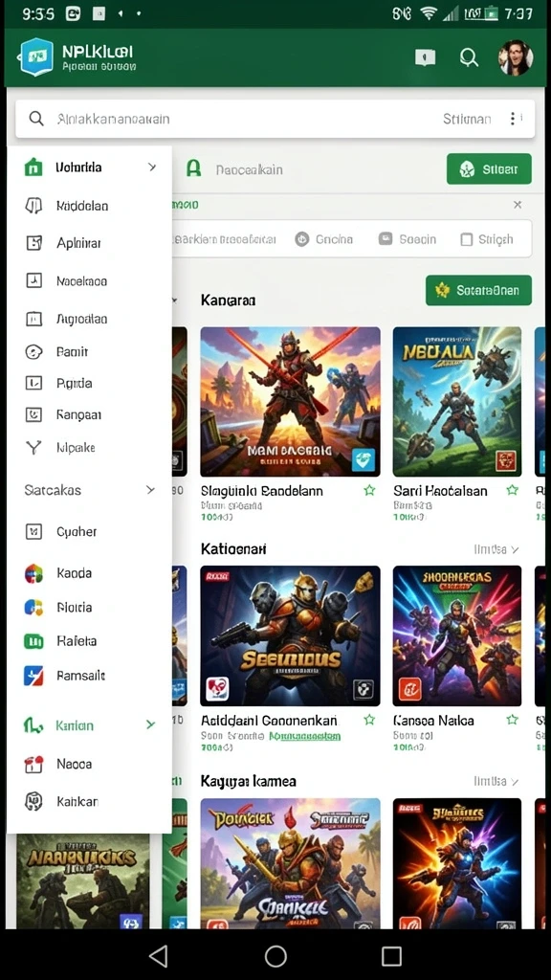Expand the Satcakas section chevron
The height and width of the screenshot is (980, 551).
150,489
